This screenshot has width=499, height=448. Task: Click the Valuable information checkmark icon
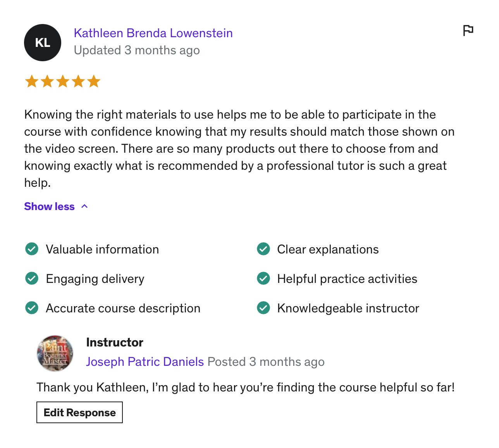[32, 249]
